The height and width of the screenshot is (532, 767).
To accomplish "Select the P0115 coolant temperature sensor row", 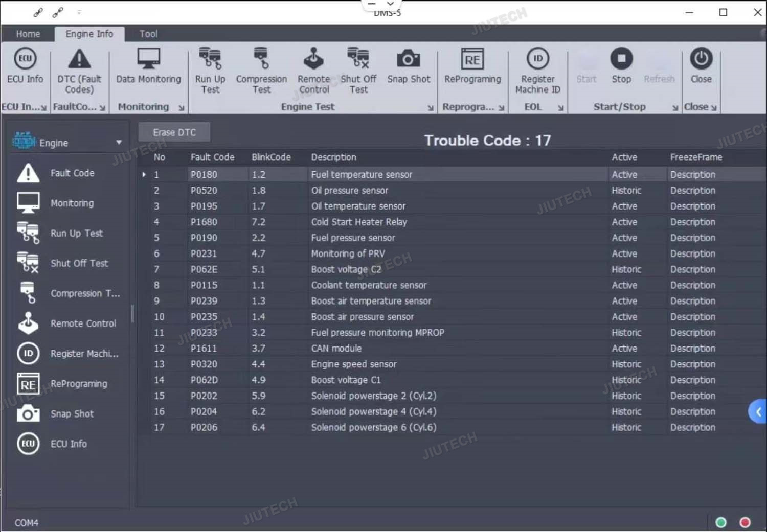I will (368, 285).
